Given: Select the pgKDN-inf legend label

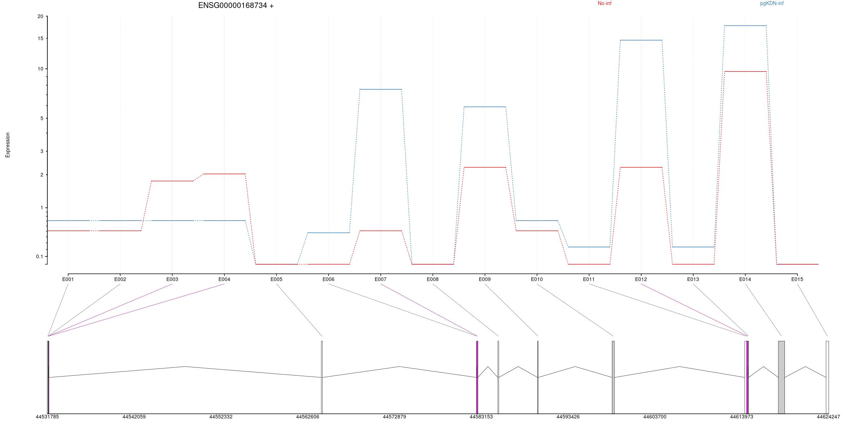Looking at the screenshot, I should pyautogui.click(x=772, y=4).
